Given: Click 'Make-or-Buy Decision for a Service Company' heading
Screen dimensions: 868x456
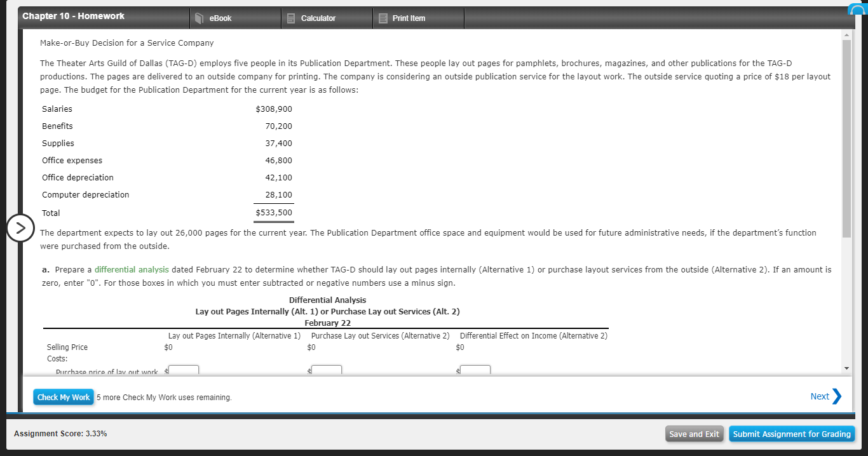Looking at the screenshot, I should [x=126, y=43].
